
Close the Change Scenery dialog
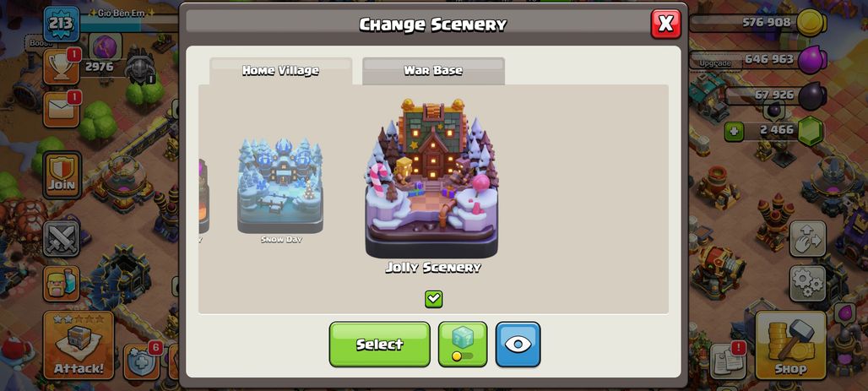click(x=665, y=24)
